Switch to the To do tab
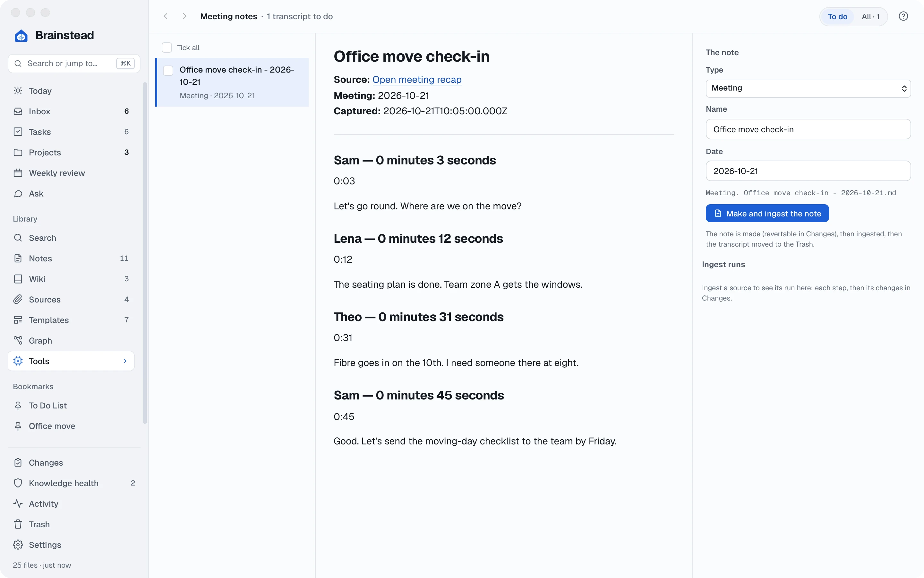Image resolution: width=924 pixels, height=578 pixels. click(x=837, y=17)
